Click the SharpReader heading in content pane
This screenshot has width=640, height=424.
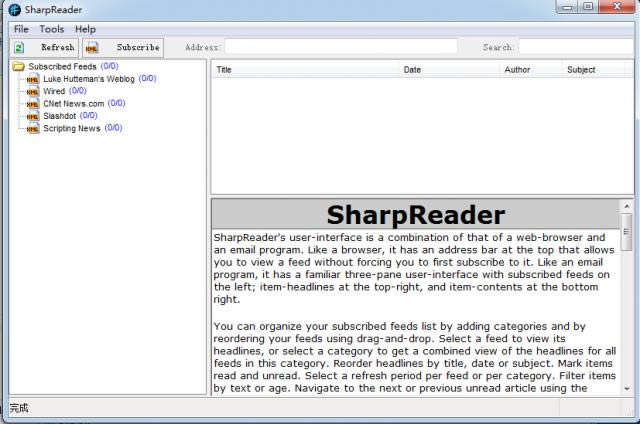(416, 215)
